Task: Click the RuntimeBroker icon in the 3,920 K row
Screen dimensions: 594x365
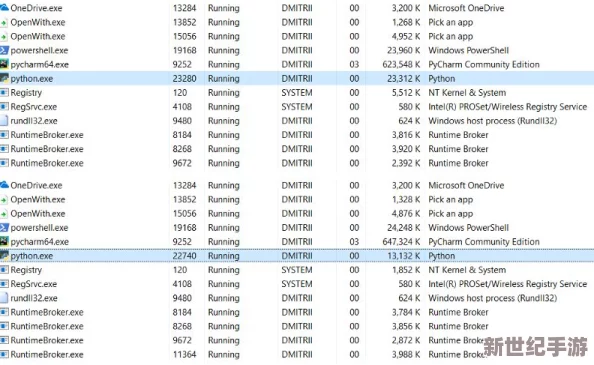Action: point(4,149)
